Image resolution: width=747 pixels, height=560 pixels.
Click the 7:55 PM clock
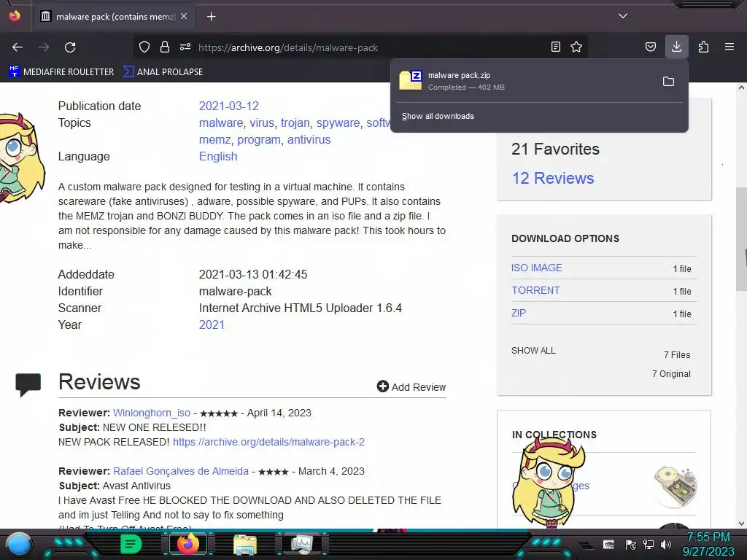[x=708, y=537]
